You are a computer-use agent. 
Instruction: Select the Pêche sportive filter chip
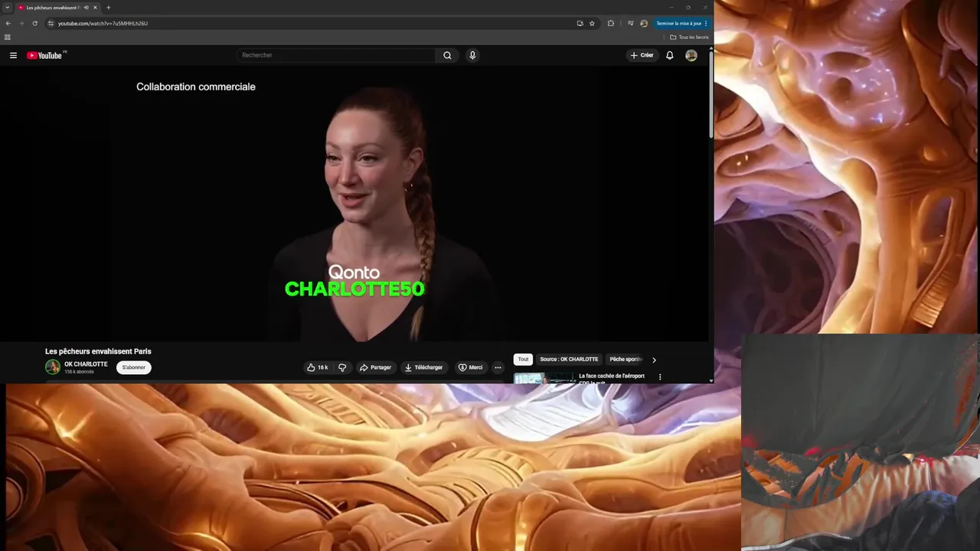pos(626,359)
